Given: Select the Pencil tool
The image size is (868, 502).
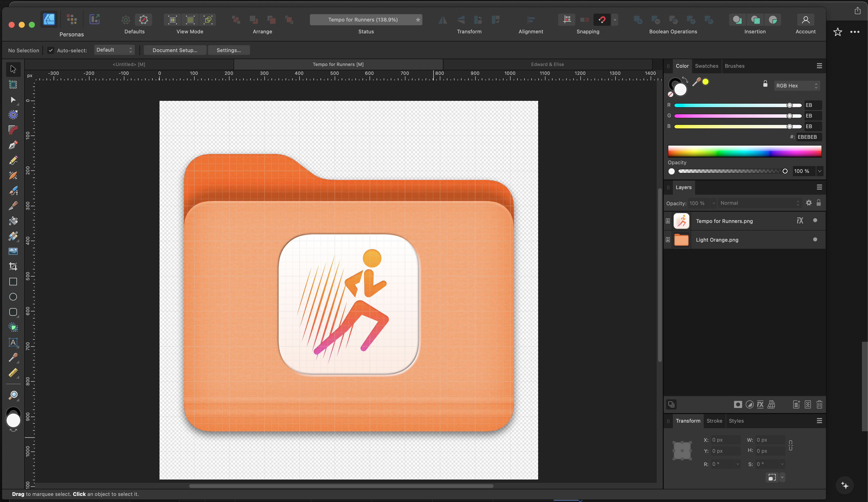Looking at the screenshot, I should 13,160.
